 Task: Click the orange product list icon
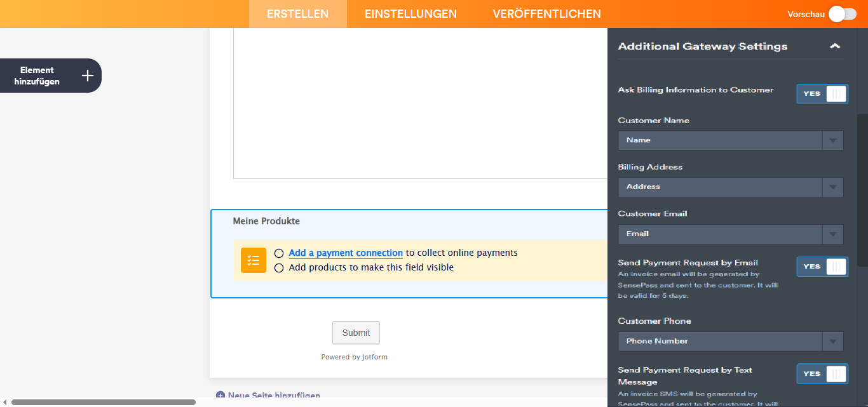253,260
